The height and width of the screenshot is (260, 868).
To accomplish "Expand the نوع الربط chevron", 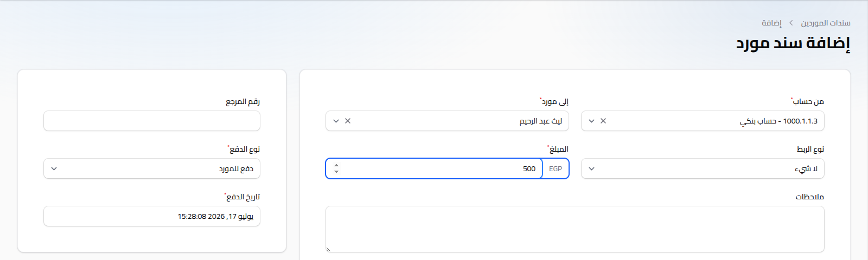I will click(x=591, y=168).
